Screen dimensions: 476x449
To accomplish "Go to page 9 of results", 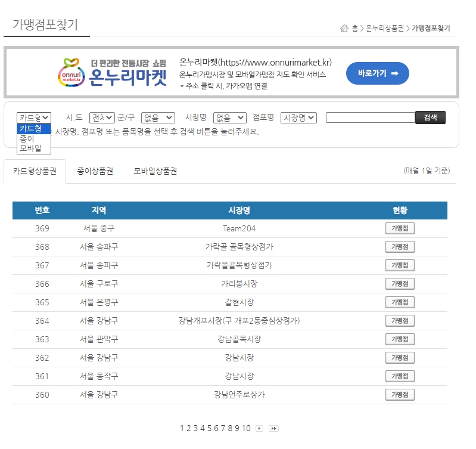I will pyautogui.click(x=237, y=428).
